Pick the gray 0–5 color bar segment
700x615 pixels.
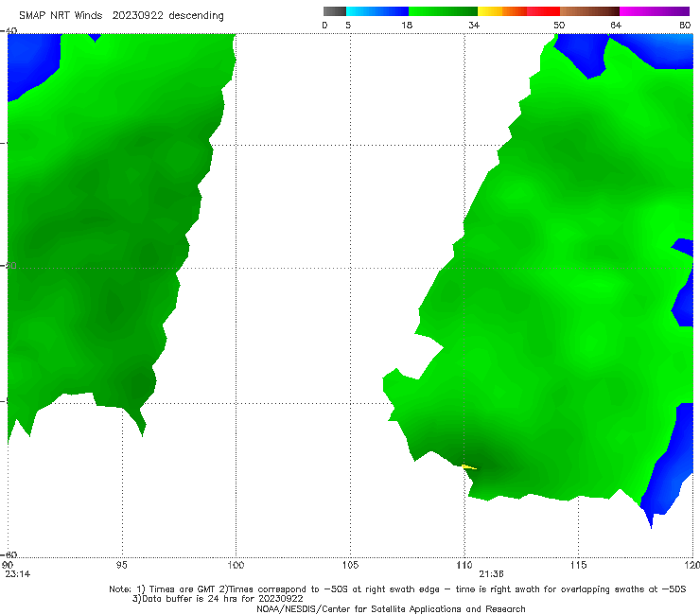(x=335, y=11)
